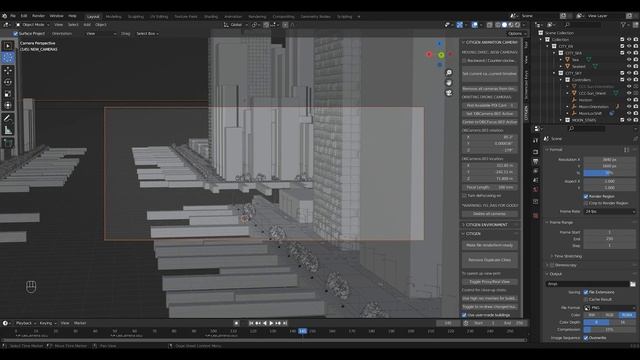Select the Move tool
640x360 pixels.
8,71
